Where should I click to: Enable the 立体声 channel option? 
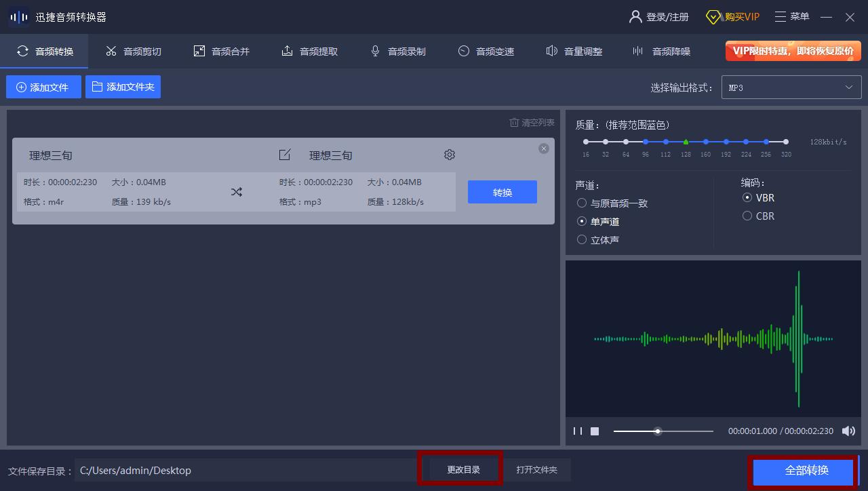coord(581,239)
